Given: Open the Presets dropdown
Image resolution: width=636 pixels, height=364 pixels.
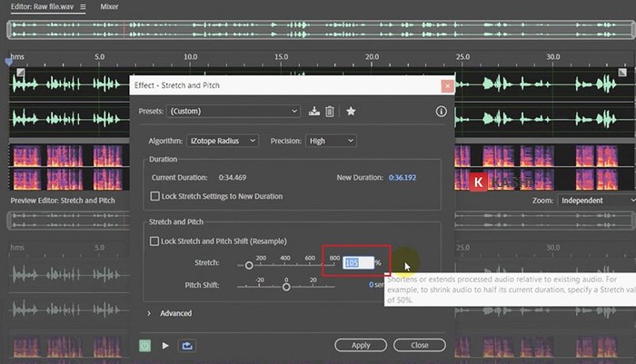Looking at the screenshot, I should (x=234, y=111).
